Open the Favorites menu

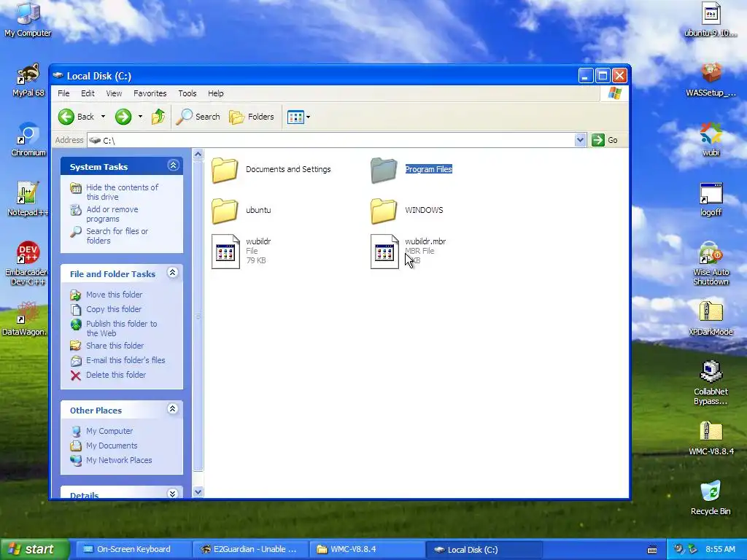(x=150, y=93)
